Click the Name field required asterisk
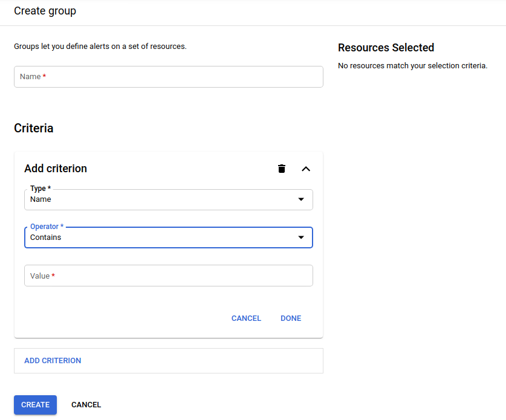 (x=43, y=76)
